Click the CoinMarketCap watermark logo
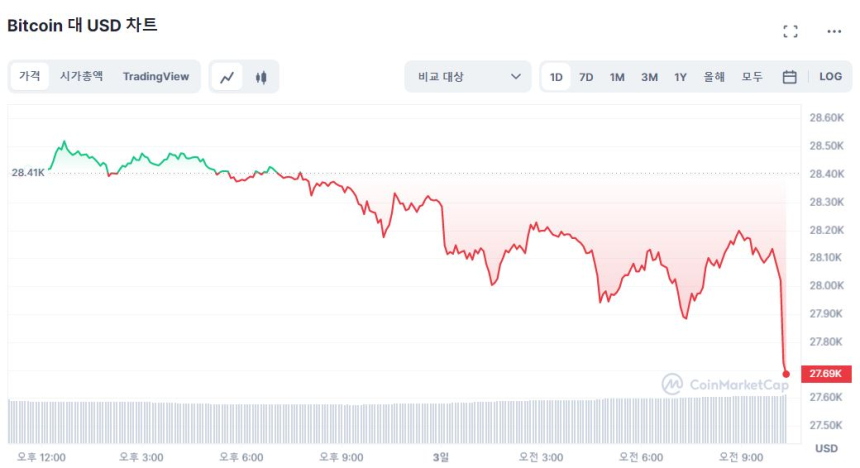 click(725, 384)
